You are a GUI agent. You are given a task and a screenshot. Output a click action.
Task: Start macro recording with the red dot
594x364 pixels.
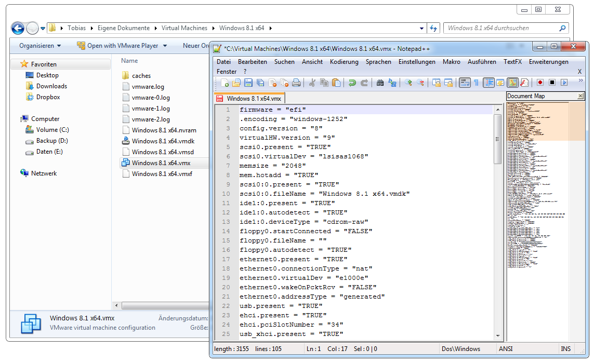540,83
